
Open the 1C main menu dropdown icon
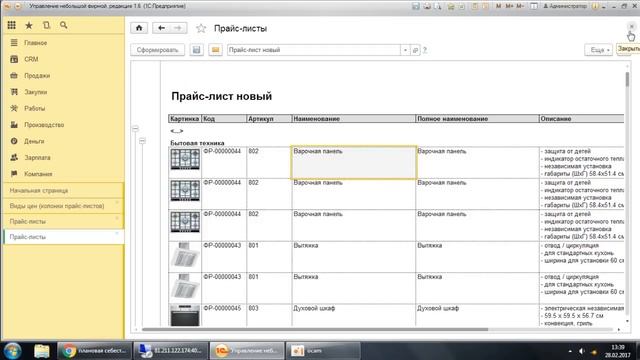[18, 6]
